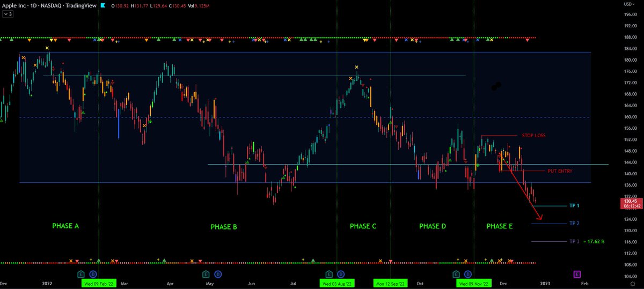Select the Mon 12 Sep '22 date label

(x=391, y=283)
